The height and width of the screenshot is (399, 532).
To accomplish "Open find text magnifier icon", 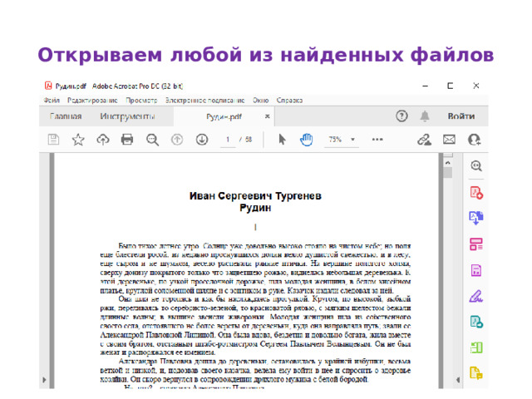I will (152, 140).
